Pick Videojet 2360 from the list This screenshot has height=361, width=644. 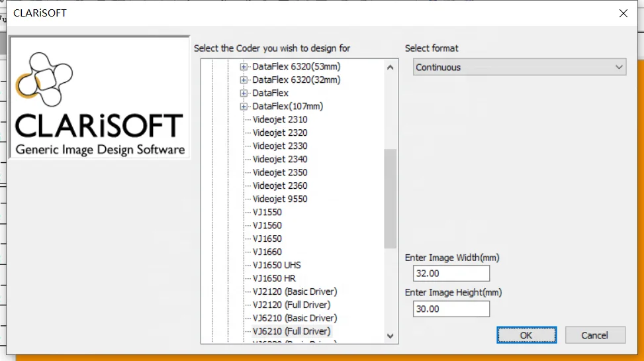click(x=280, y=185)
